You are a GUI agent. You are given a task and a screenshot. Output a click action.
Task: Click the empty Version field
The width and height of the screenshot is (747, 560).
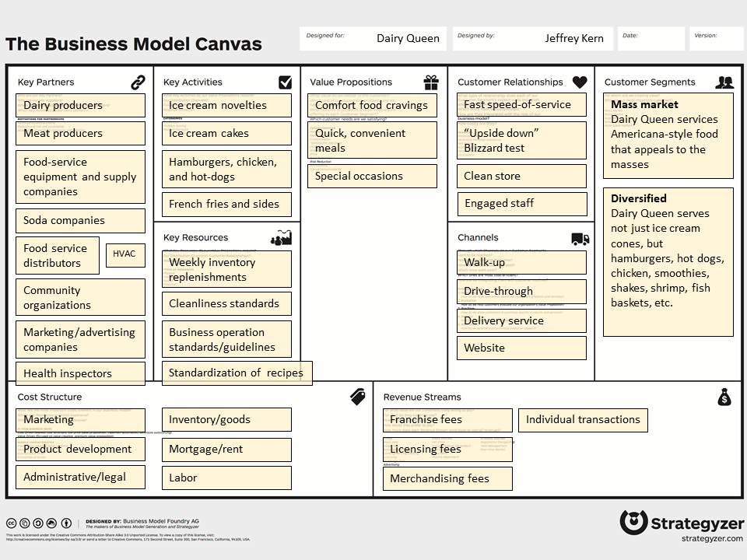716,38
